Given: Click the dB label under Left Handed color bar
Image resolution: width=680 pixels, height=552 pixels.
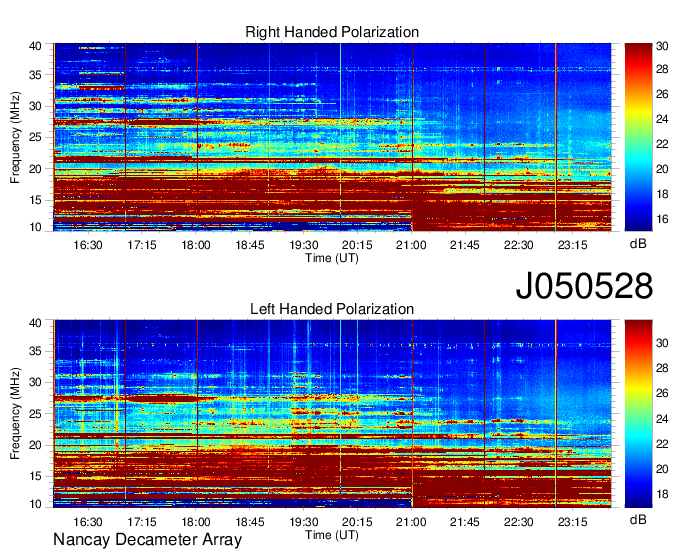Looking at the screenshot, I should point(638,519).
